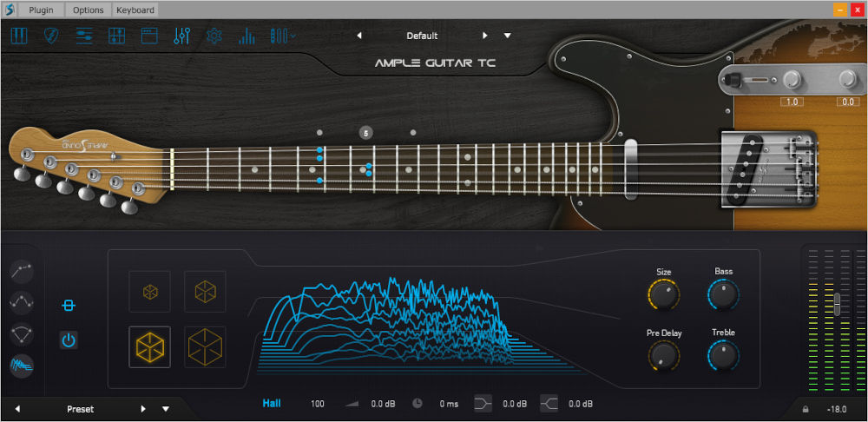Click the capo marker number 5

[x=365, y=132]
